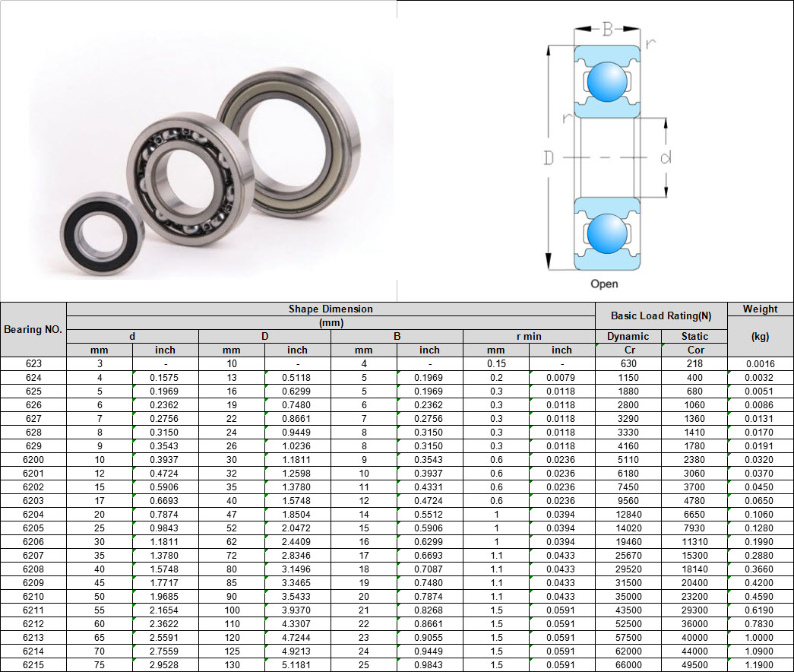The image size is (794, 672).
Task: Select the "Shape Dimension" header cell
Action: coord(331,309)
